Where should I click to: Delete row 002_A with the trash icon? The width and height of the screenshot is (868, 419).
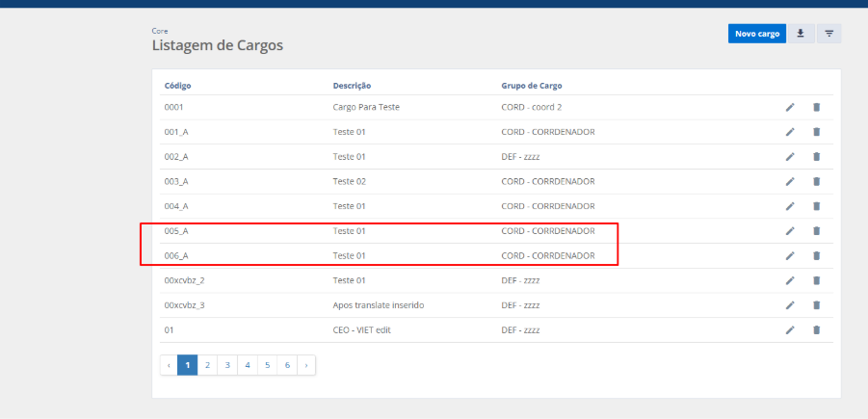(816, 156)
